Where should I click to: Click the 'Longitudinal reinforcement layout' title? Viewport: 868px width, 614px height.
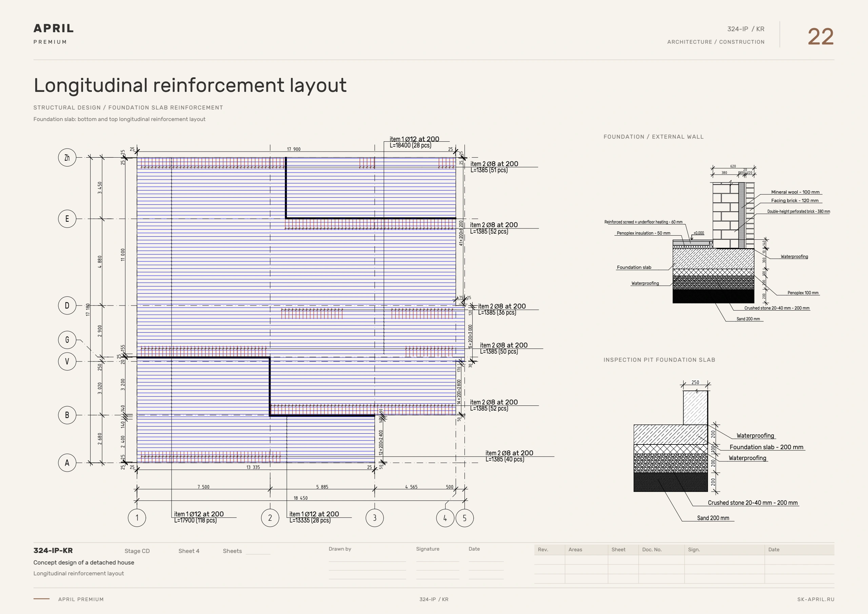coord(190,85)
